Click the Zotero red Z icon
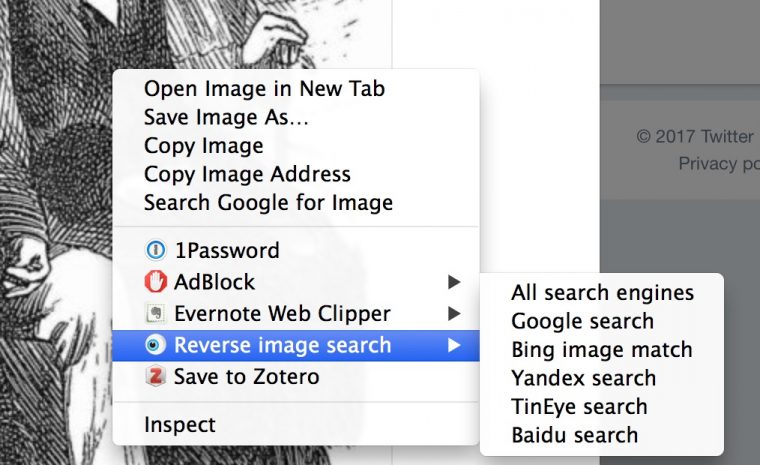Image resolution: width=760 pixels, height=465 pixels. (155, 377)
